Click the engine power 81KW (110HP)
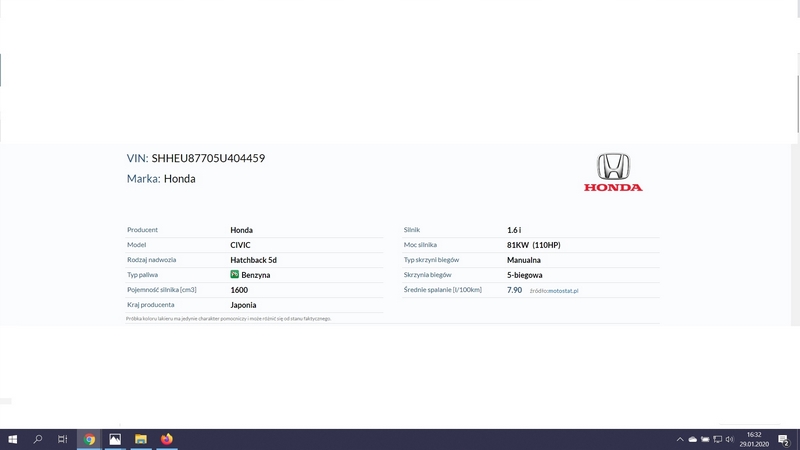800x450 pixels. pyautogui.click(x=534, y=245)
